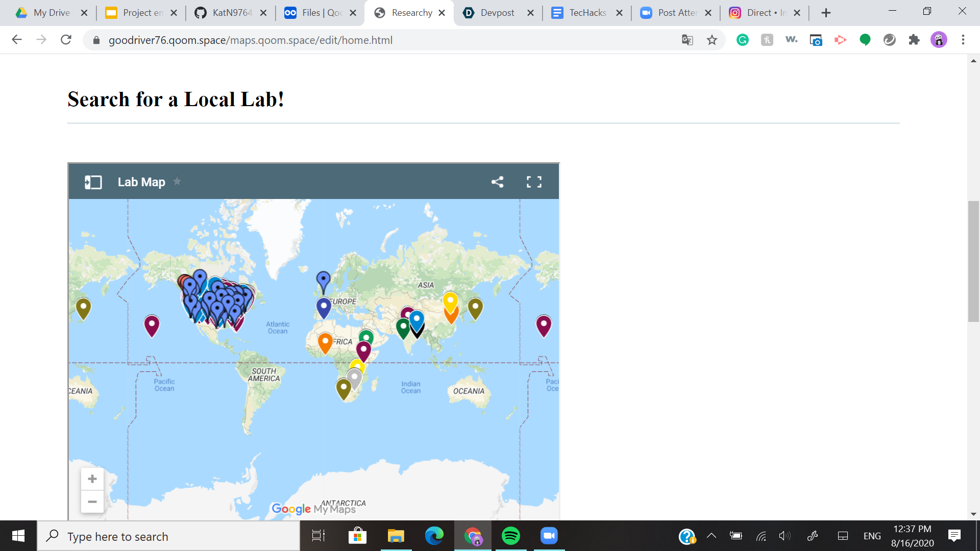This screenshot has height=551, width=980.
Task: Open the map in fullscreen view
Action: [x=534, y=182]
